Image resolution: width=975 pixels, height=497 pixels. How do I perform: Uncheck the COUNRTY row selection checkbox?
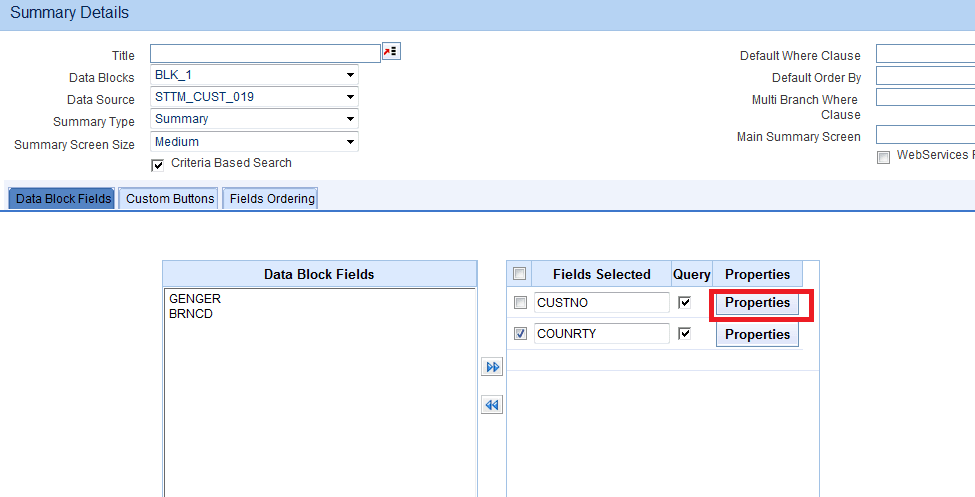[520, 334]
